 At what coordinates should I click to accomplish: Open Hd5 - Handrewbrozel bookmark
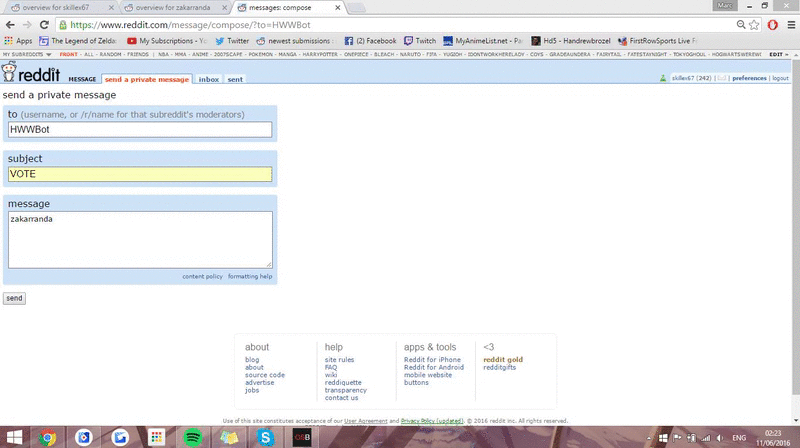click(571, 41)
